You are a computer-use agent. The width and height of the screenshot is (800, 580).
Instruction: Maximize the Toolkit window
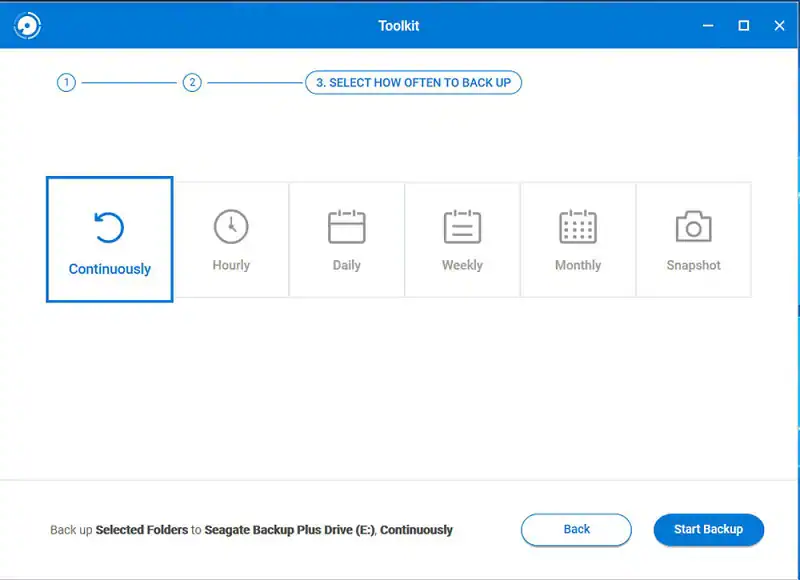(x=743, y=26)
